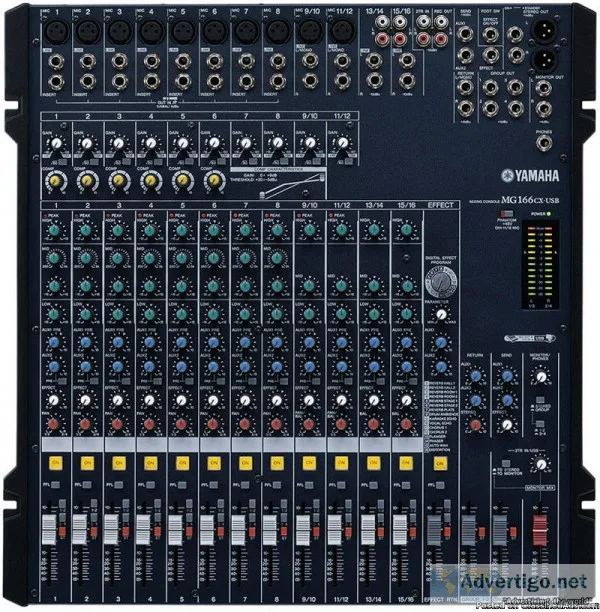The height and width of the screenshot is (612, 600).
Task: Click the channel 13/14 MID EQ knob
Action: coord(374,286)
